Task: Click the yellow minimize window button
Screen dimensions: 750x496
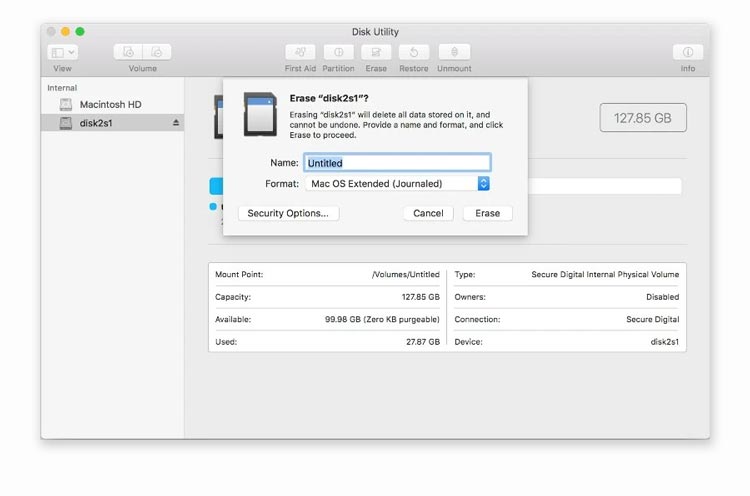Action: click(x=66, y=32)
